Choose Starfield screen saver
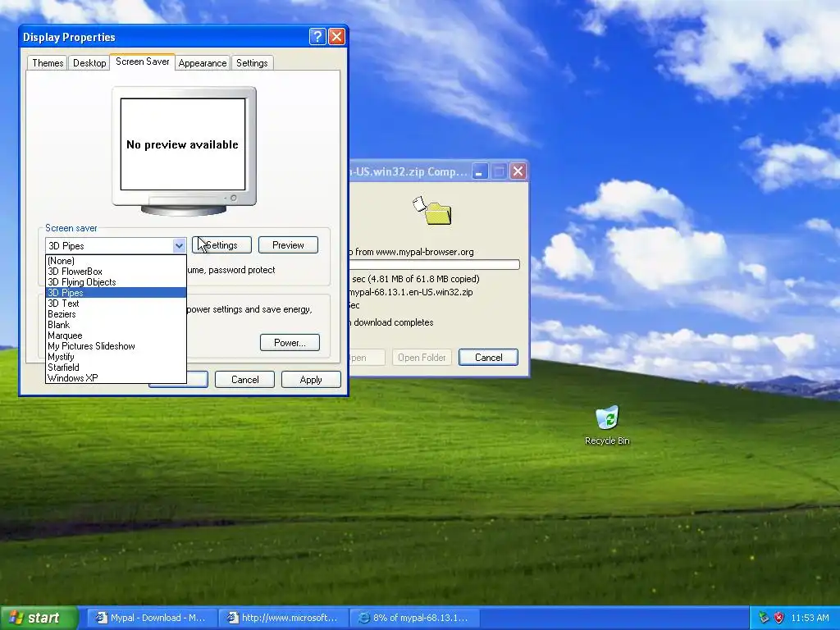Viewport: 840px width, 630px height. [x=116, y=367]
